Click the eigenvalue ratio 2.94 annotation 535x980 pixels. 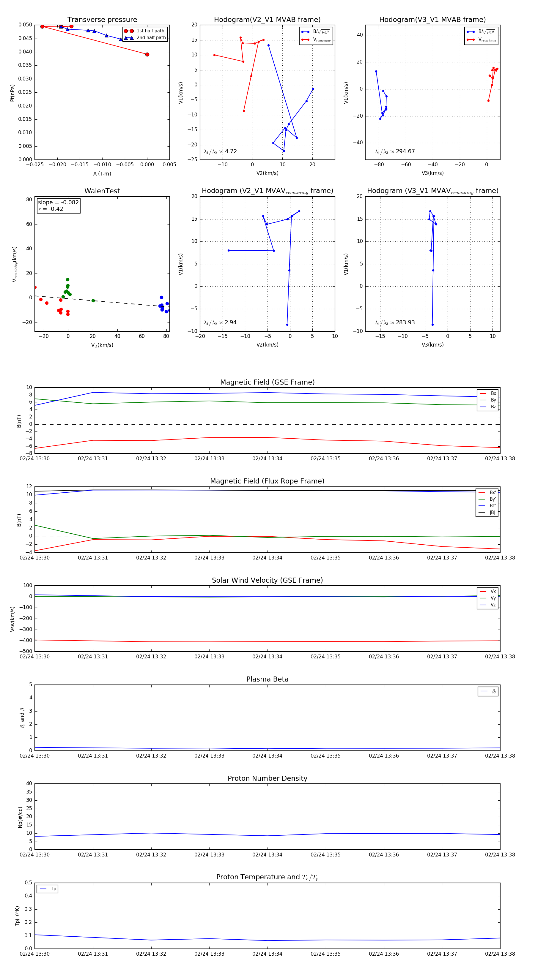tap(220, 323)
